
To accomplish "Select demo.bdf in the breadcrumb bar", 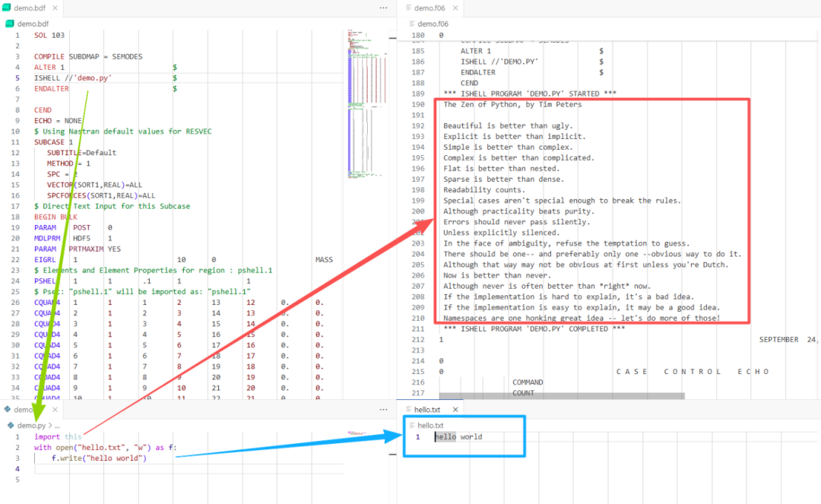I will 33,24.
